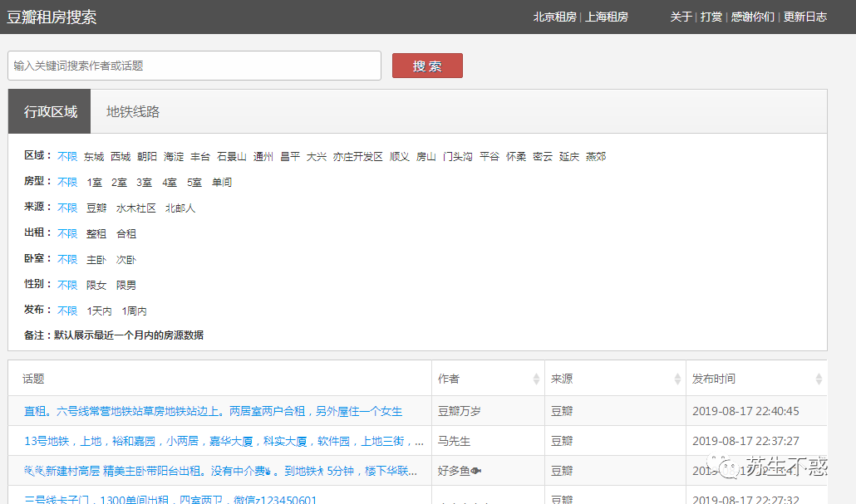This screenshot has height=504, width=856.
Task: Filter region by 怀柔
Action: [x=516, y=157]
